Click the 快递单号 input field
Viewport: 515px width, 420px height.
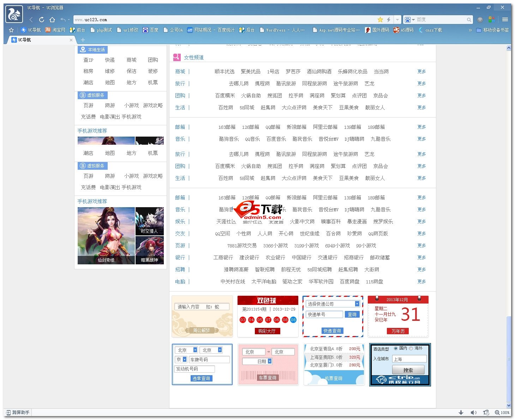point(324,314)
